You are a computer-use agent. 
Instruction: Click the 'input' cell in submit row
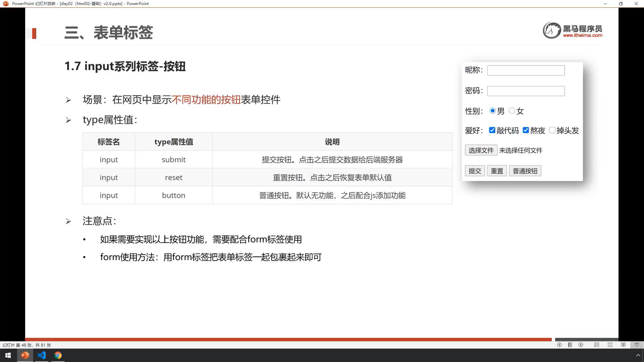click(x=109, y=160)
